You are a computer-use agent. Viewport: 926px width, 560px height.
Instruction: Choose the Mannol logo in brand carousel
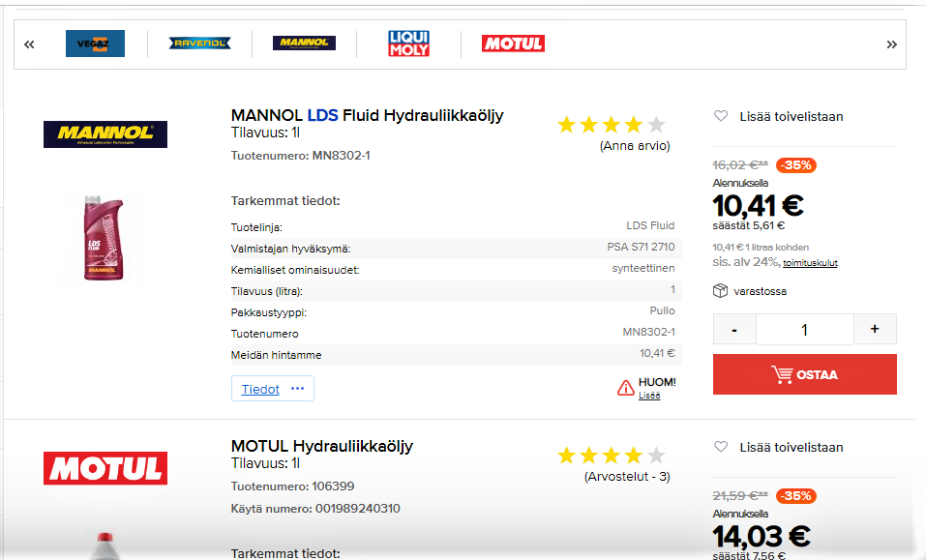click(x=304, y=44)
